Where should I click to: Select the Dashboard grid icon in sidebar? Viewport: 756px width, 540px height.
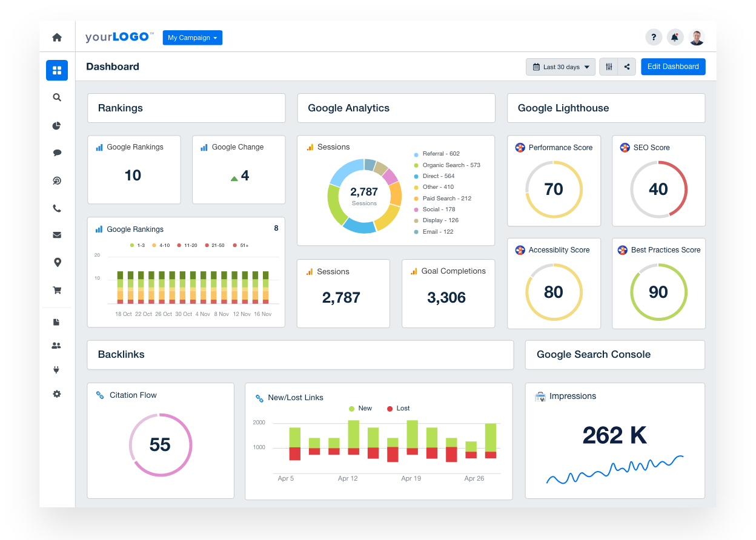pos(57,70)
